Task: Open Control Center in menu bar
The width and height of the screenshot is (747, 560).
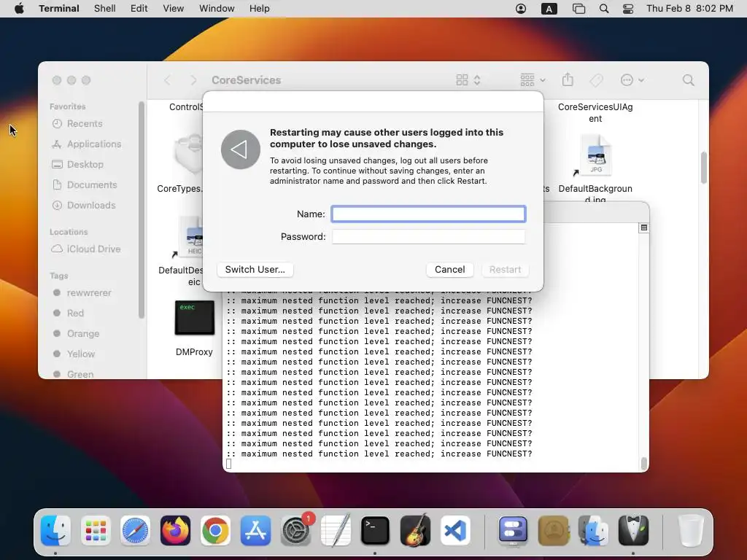Action: (x=628, y=9)
